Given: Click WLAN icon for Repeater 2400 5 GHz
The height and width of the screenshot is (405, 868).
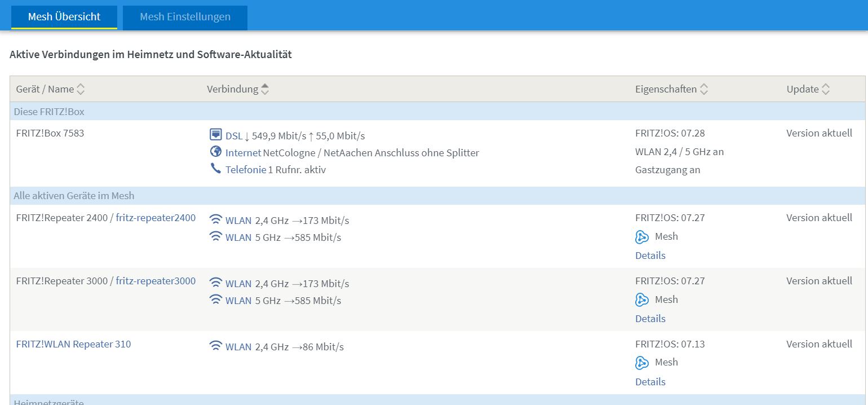Looking at the screenshot, I should pos(215,236).
